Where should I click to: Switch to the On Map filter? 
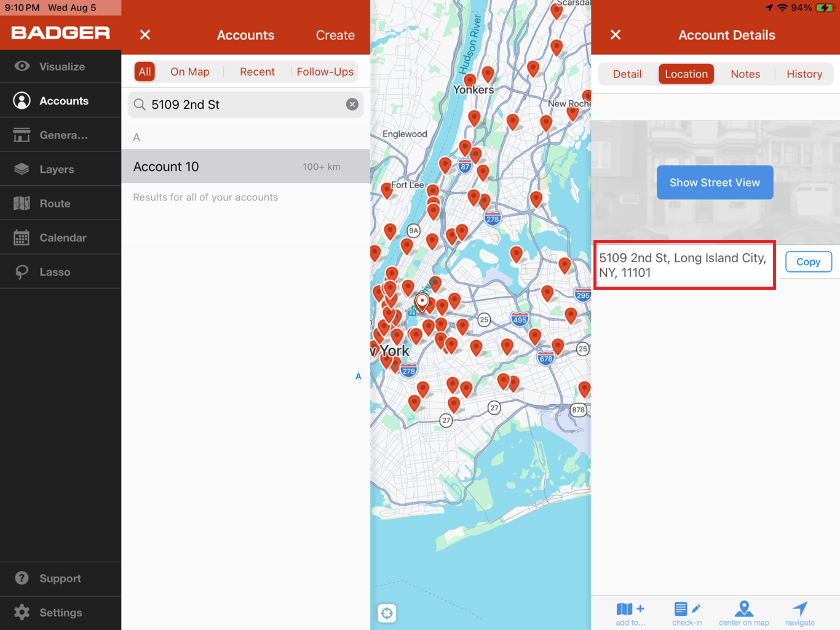[190, 72]
